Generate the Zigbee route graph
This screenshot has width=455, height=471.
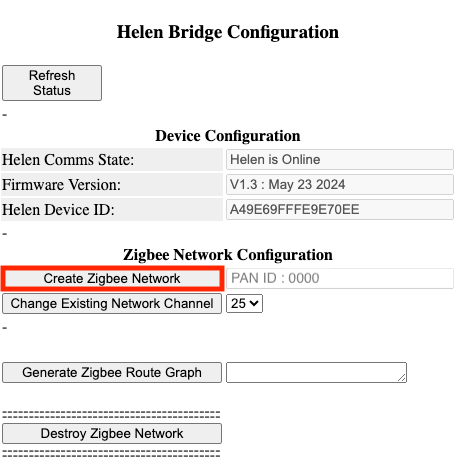pos(112,373)
